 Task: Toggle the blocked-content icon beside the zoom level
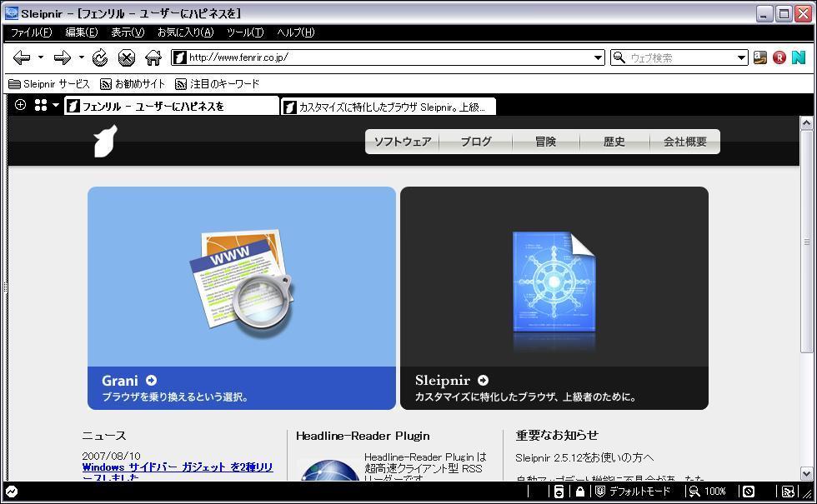pos(748,492)
